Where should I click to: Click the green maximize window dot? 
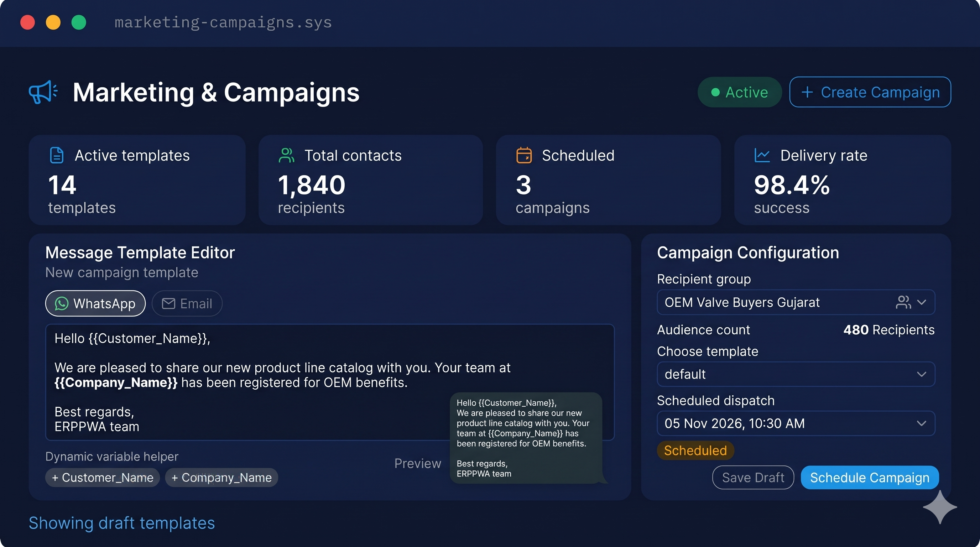[x=79, y=22]
